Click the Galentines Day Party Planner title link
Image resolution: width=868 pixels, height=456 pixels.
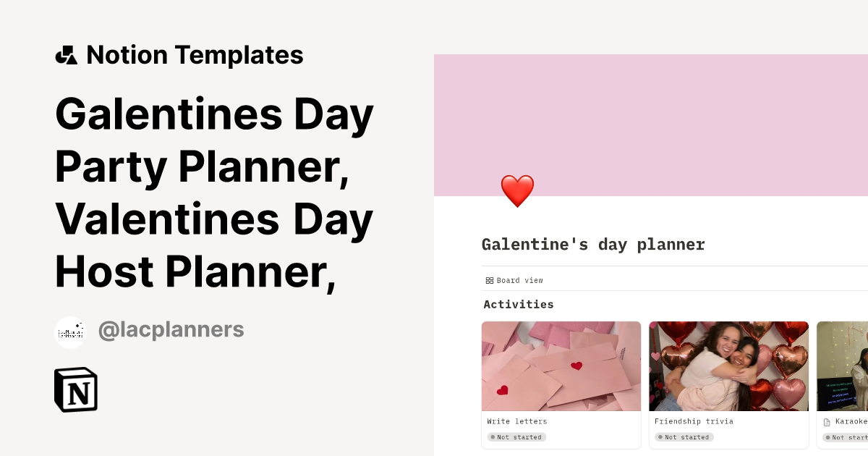tap(214, 192)
